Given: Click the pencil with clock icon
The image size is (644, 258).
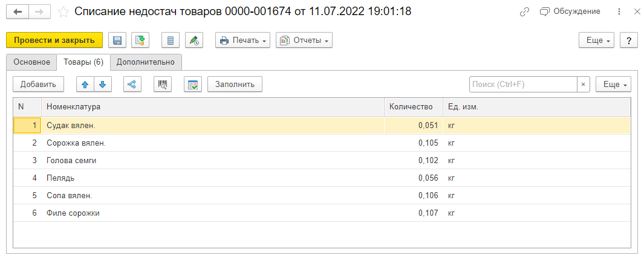Looking at the screenshot, I should coord(194,40).
